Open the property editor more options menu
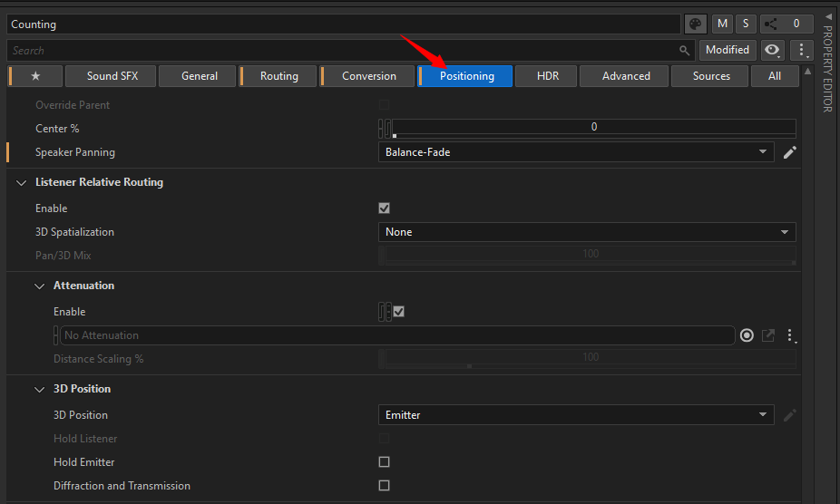Viewport: 840px width, 504px height. pos(802,51)
